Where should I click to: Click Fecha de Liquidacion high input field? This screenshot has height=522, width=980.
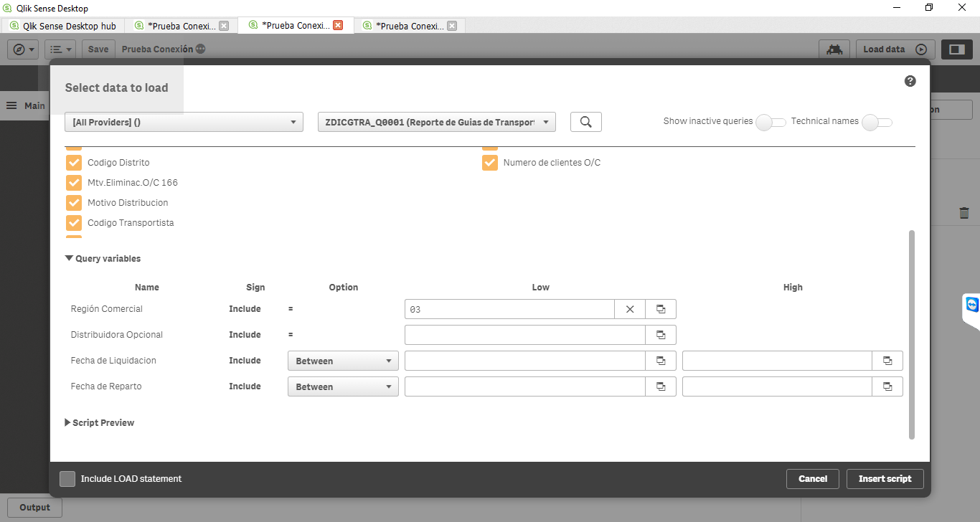click(777, 361)
